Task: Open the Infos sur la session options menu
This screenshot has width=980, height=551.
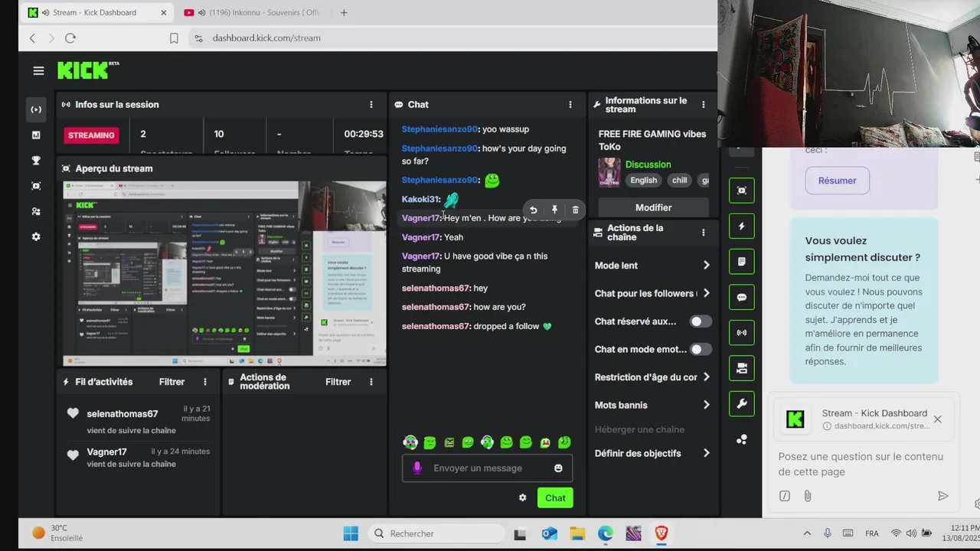Action: click(x=371, y=105)
